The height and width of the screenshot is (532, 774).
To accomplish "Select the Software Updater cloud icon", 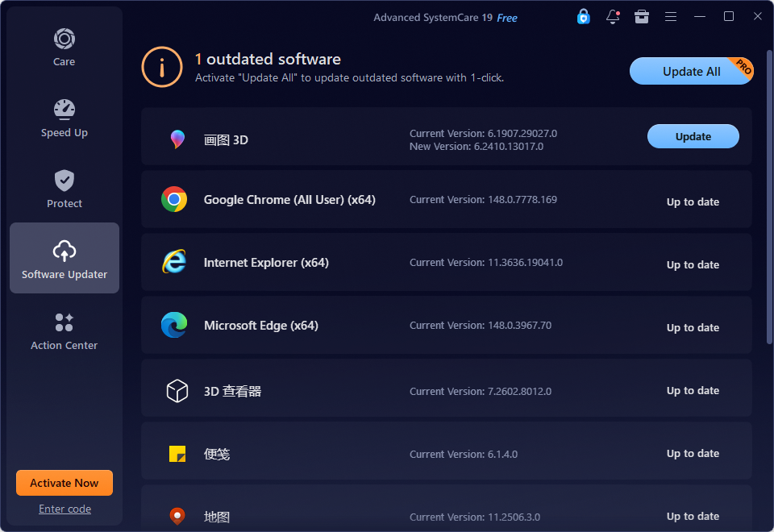I will [64, 251].
